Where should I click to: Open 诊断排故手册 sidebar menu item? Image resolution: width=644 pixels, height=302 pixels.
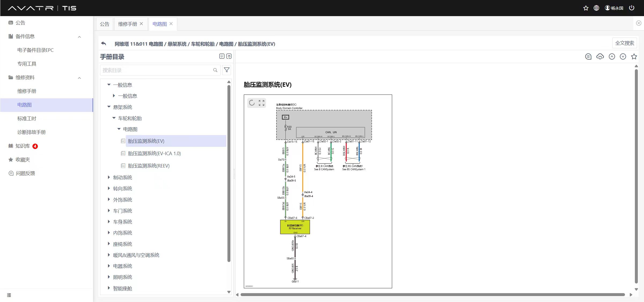(x=31, y=132)
